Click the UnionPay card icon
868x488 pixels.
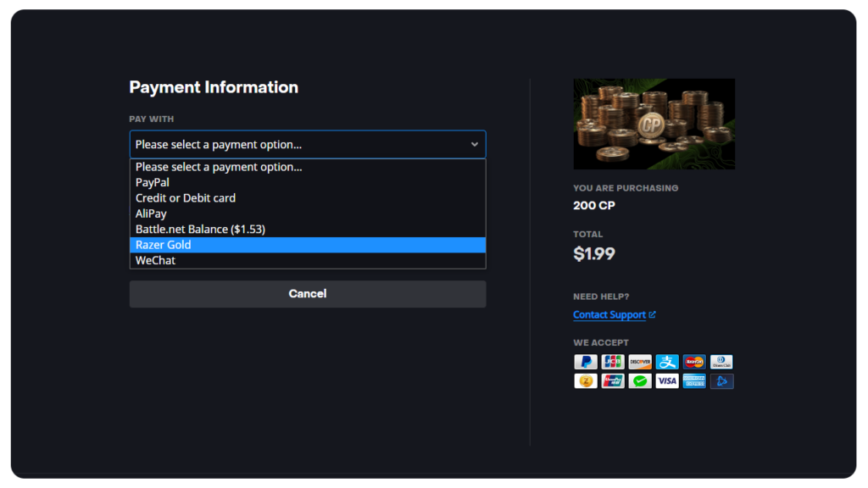612,381
